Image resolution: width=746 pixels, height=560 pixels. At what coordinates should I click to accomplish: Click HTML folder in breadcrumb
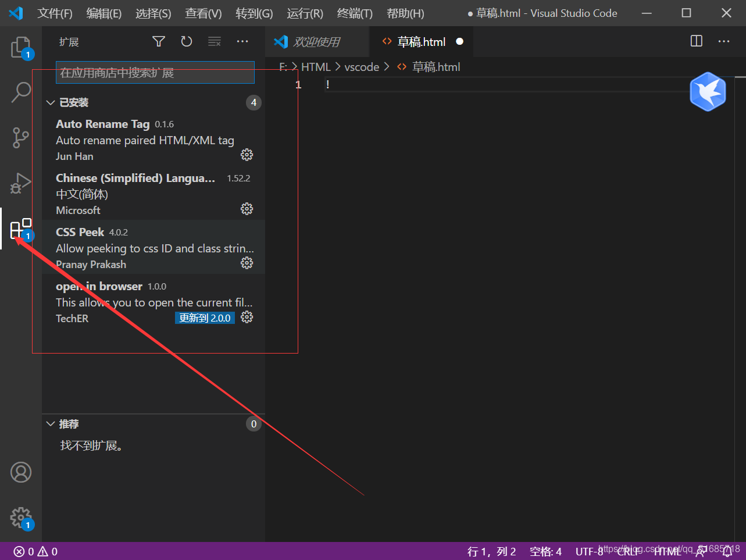click(x=316, y=67)
